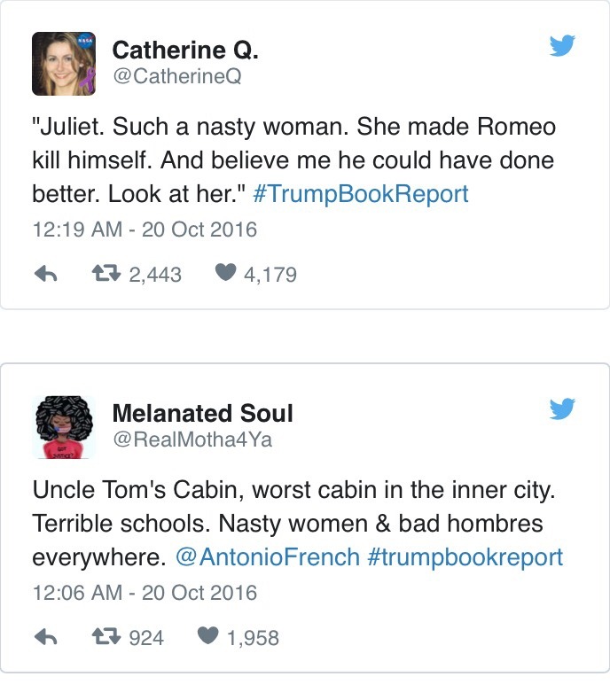The width and height of the screenshot is (610, 700).
Task: Retweet Catherine Q.'s tweet with 2,443 retweets
Action: pos(109,275)
